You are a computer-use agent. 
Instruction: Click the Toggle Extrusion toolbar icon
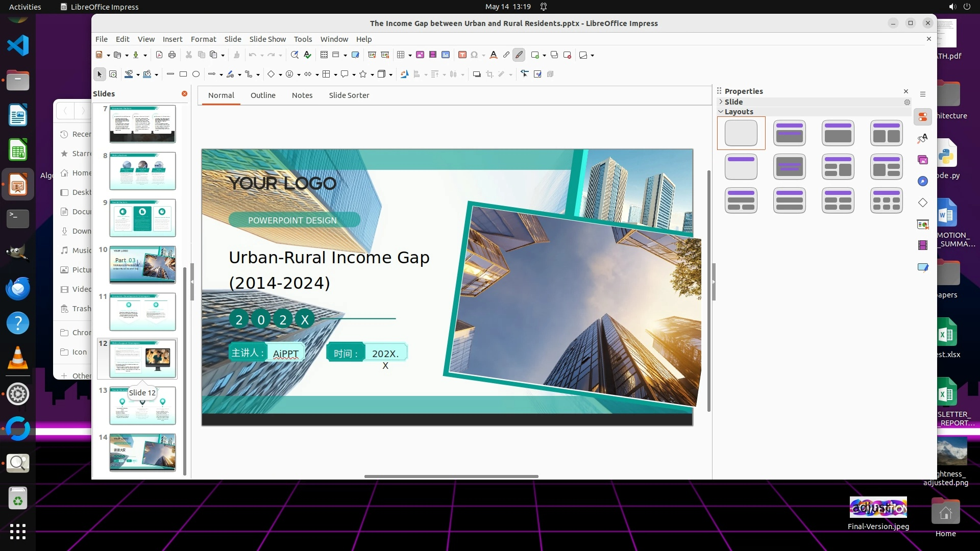(550, 74)
